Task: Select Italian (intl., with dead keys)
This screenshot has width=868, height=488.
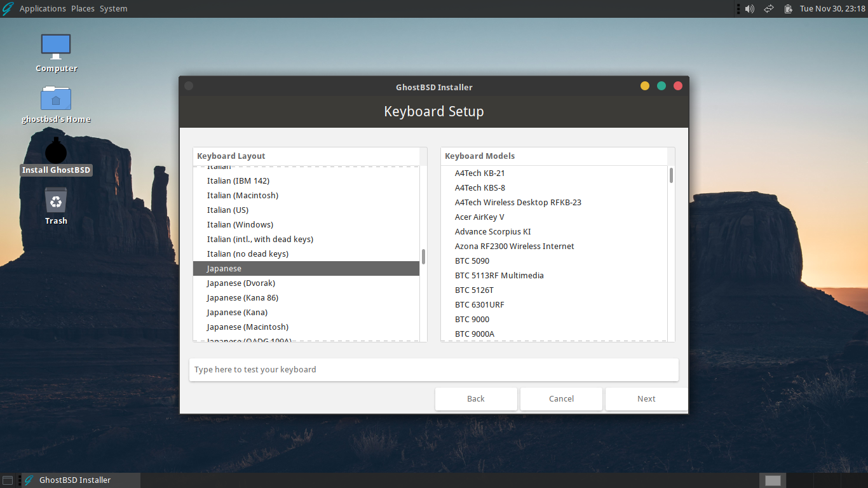Action: [x=306, y=240]
